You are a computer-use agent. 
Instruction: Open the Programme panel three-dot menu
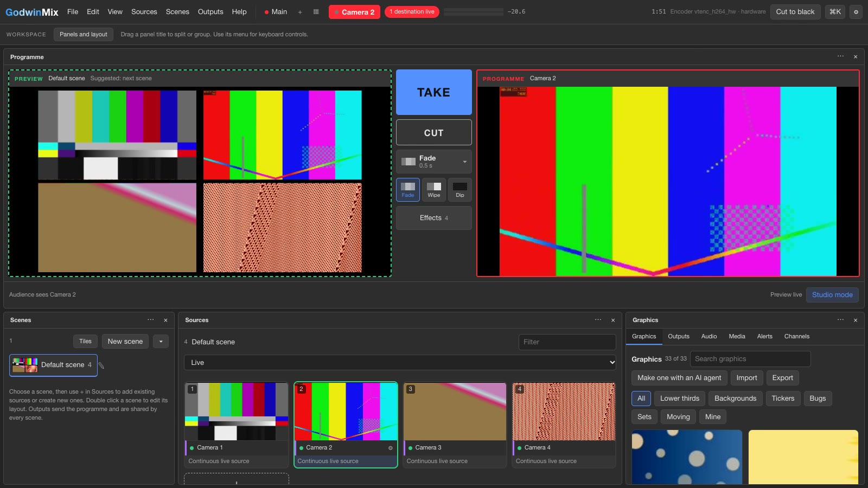pos(840,56)
